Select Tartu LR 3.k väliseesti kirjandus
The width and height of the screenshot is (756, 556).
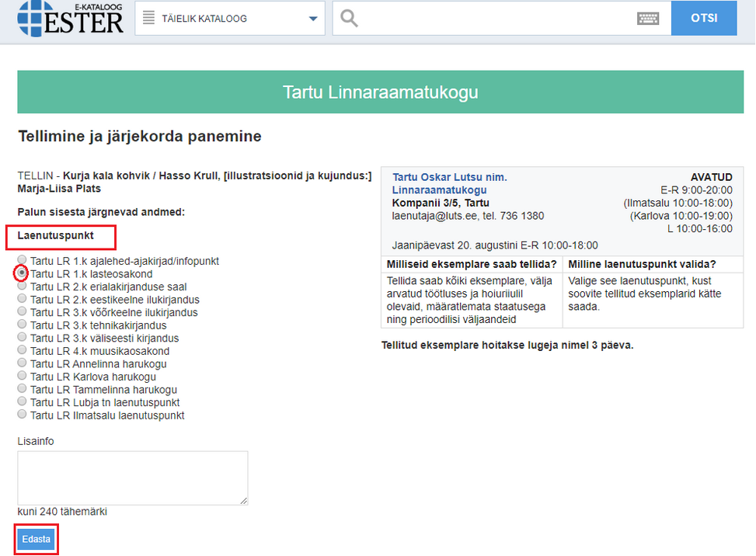(x=22, y=337)
